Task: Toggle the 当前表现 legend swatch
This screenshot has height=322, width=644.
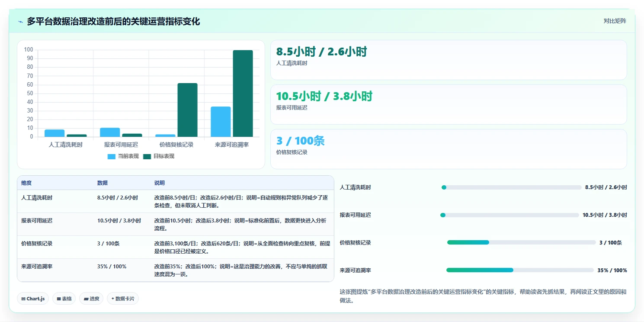Action: click(112, 156)
